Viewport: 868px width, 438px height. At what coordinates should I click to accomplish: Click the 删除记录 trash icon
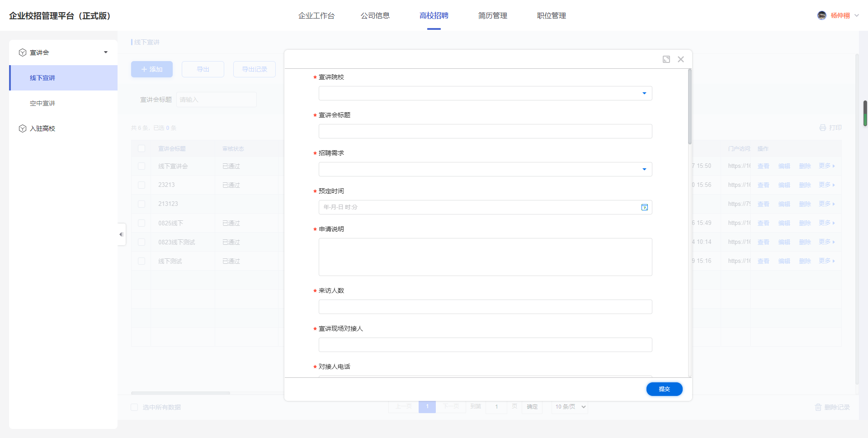(x=818, y=407)
